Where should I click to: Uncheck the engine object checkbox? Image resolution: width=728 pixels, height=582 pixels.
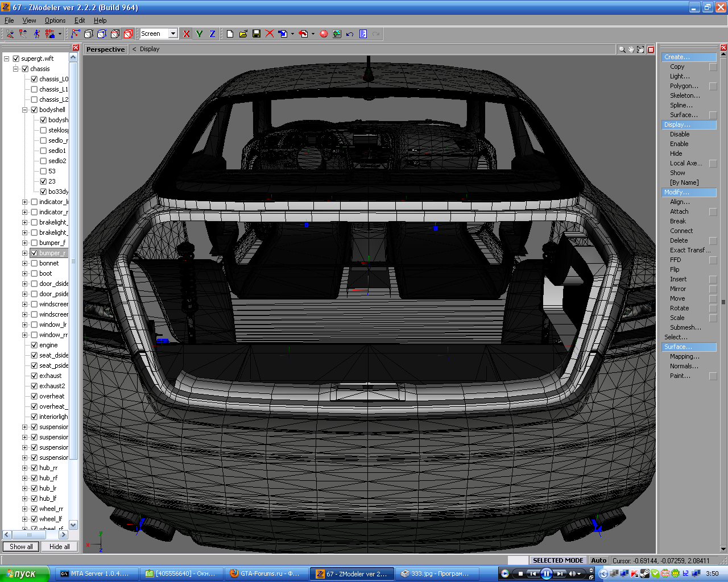34,345
